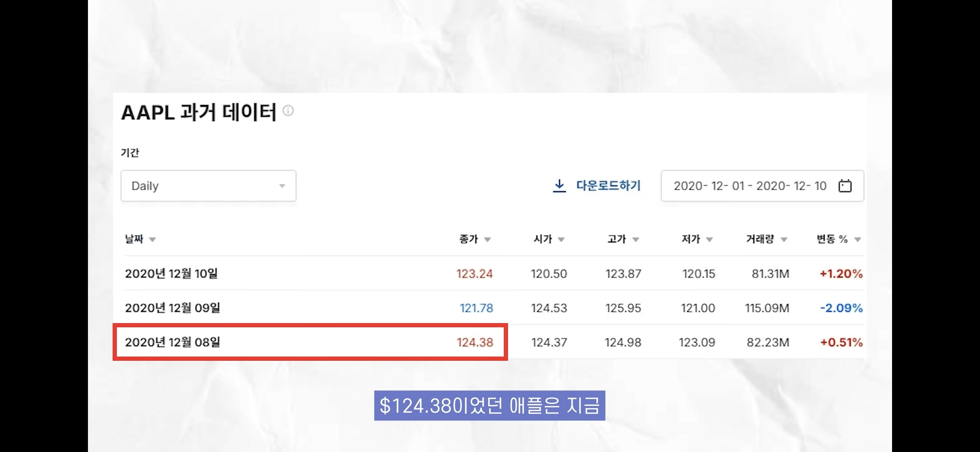Sort by 종가 column arrow
The image size is (980, 452).
point(487,239)
